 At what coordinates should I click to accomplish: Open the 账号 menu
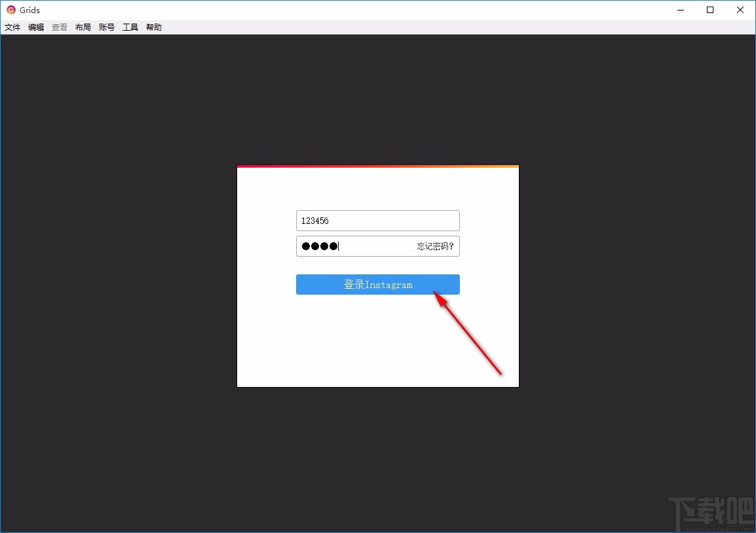107,28
